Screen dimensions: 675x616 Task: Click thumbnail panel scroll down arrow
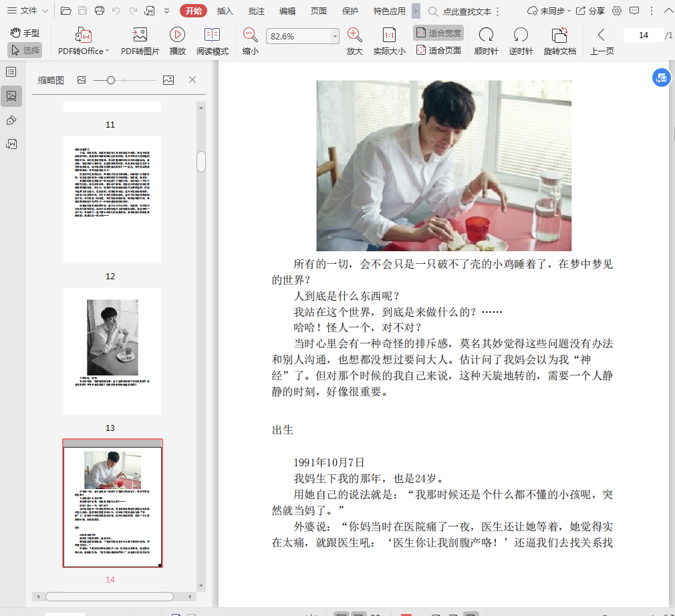201,586
